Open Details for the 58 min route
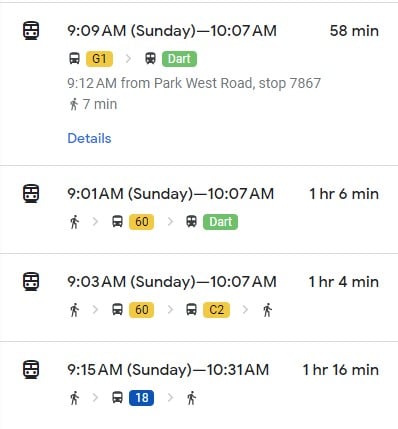Image resolution: width=398 pixels, height=429 pixels. tap(89, 138)
